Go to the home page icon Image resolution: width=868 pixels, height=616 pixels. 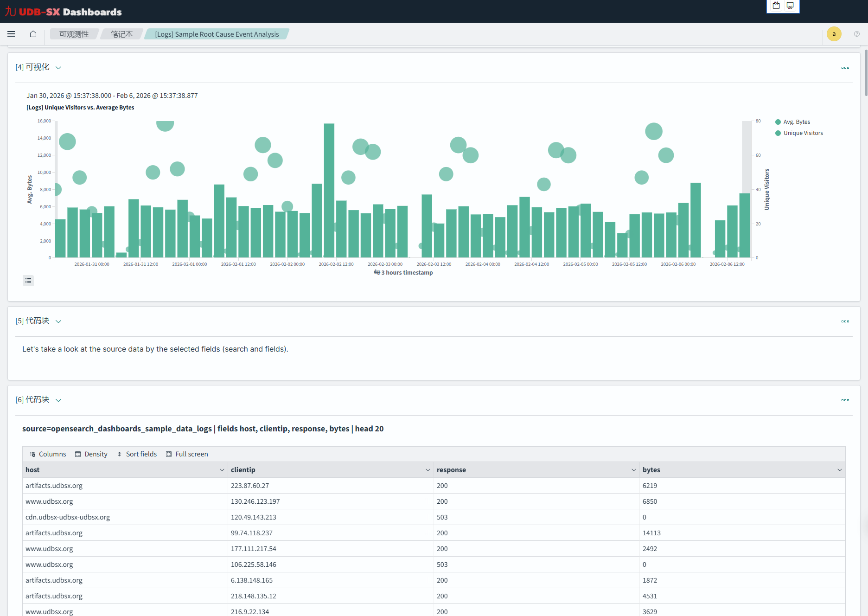tap(33, 34)
